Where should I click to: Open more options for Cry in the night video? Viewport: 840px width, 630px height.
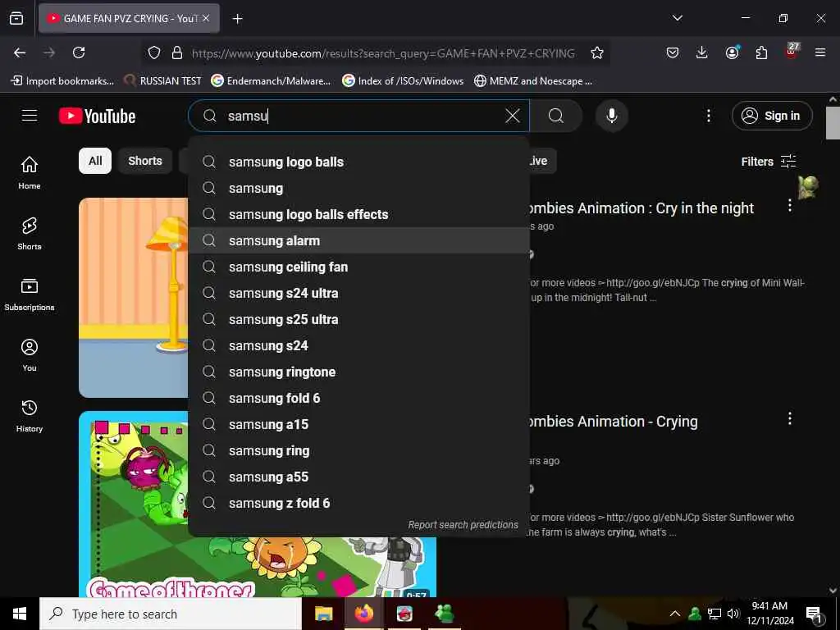click(789, 205)
